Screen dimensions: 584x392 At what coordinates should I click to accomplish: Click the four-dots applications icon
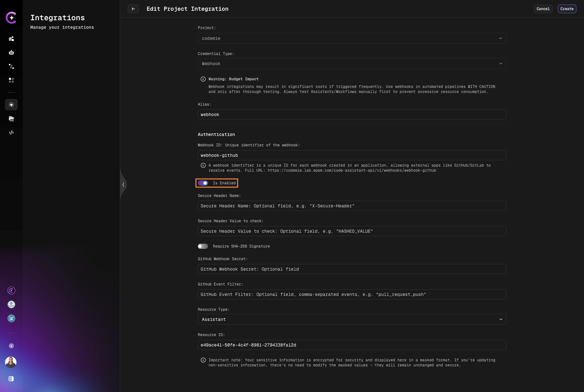pos(11,80)
